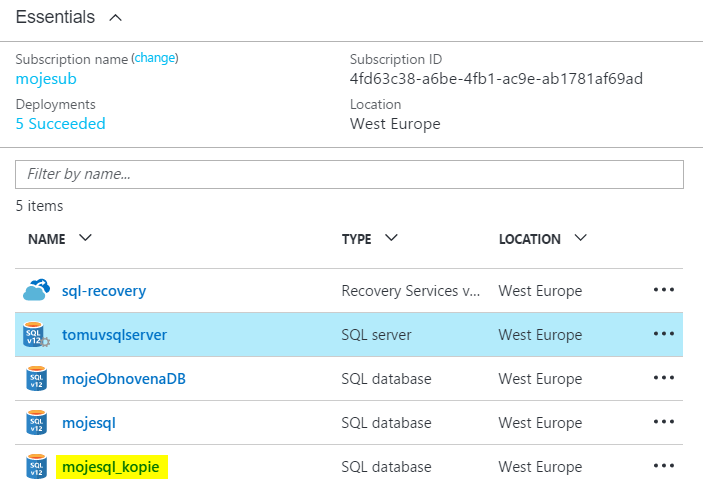Click the sql-recovery vault cloud icon

[36, 290]
